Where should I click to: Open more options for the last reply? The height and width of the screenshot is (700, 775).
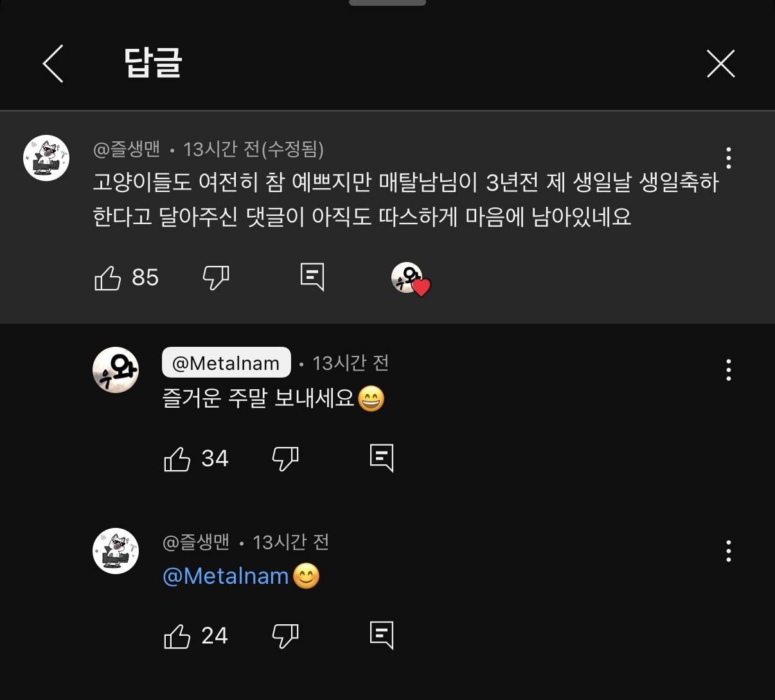[728, 551]
